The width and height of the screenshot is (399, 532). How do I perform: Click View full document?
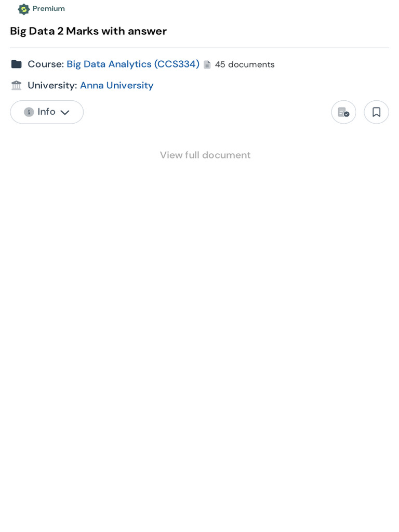[205, 155]
